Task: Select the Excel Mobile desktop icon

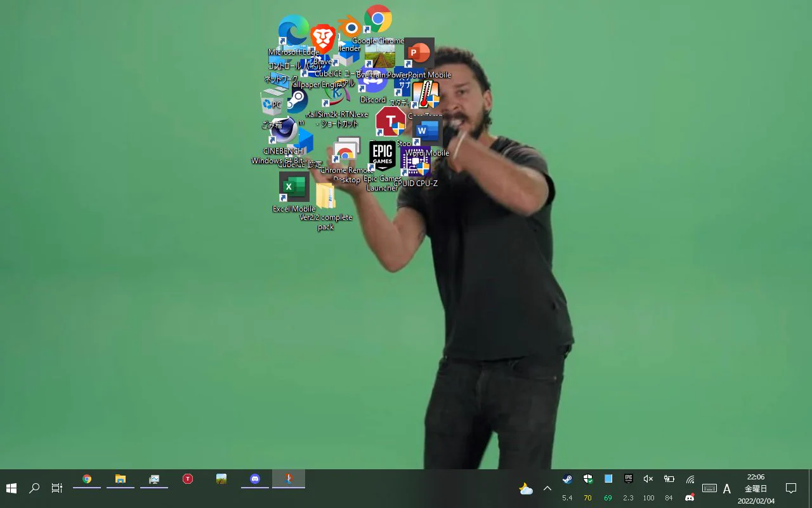Action: point(294,187)
